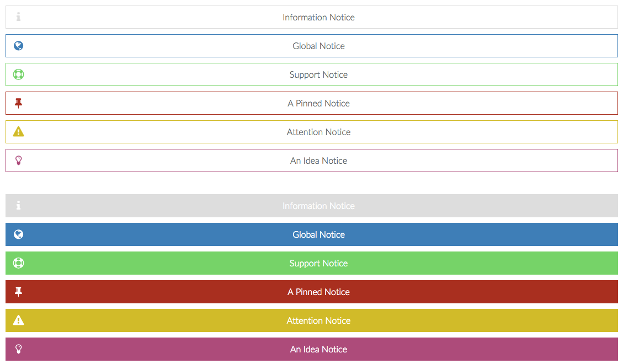This screenshot has width=623, height=364.
Task: Click the white globe icon on blue notice bar
Action: 18,234
